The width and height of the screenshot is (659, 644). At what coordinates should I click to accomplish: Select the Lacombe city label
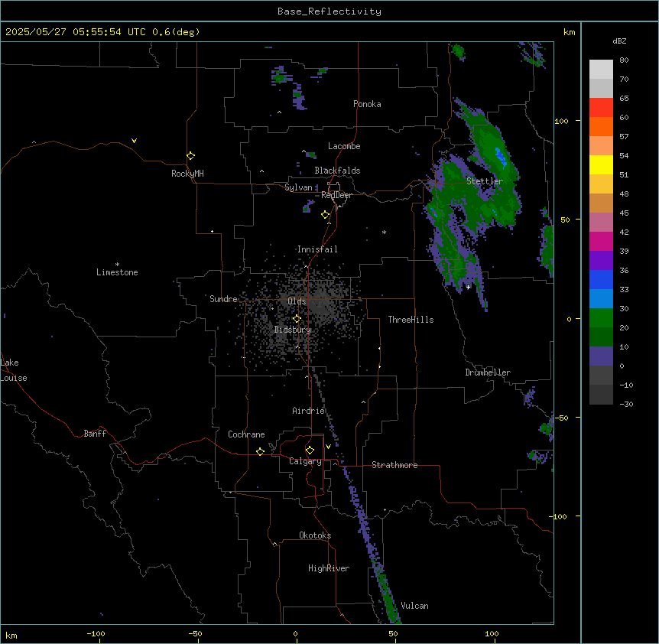[x=344, y=146]
